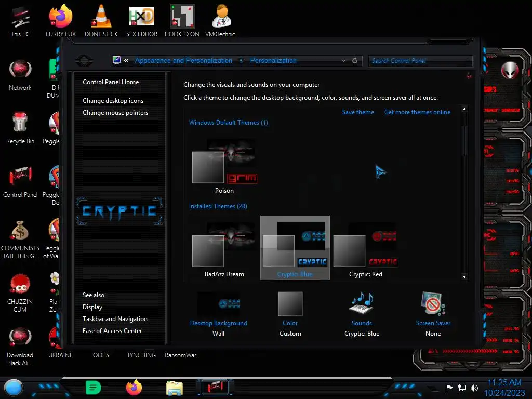Viewport: 532px width, 399px height.
Task: Open green notes app in taskbar
Action: click(94, 388)
